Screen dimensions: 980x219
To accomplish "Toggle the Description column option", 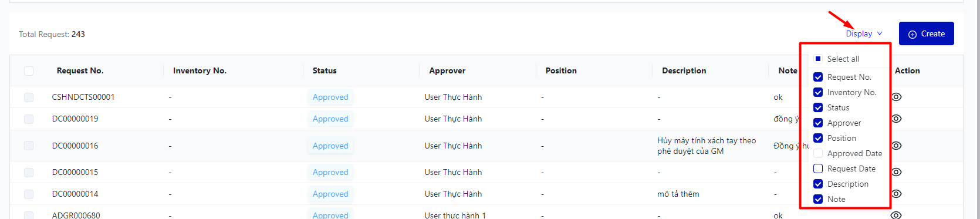I will pos(818,184).
